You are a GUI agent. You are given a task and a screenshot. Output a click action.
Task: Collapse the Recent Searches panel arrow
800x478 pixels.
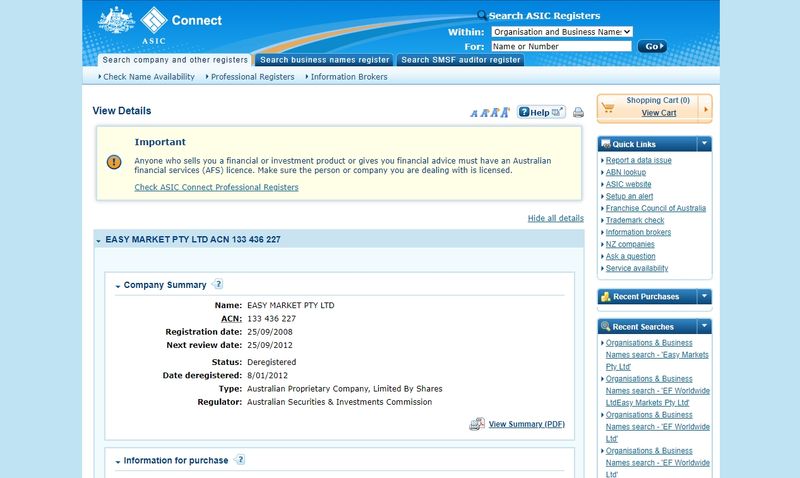coord(704,326)
